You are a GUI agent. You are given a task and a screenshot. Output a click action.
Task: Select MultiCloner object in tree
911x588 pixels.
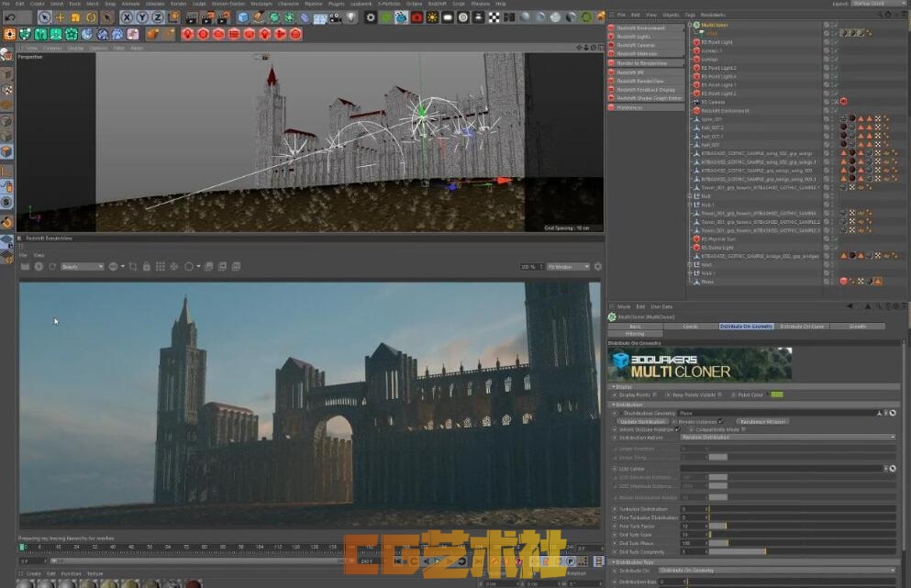pos(714,25)
